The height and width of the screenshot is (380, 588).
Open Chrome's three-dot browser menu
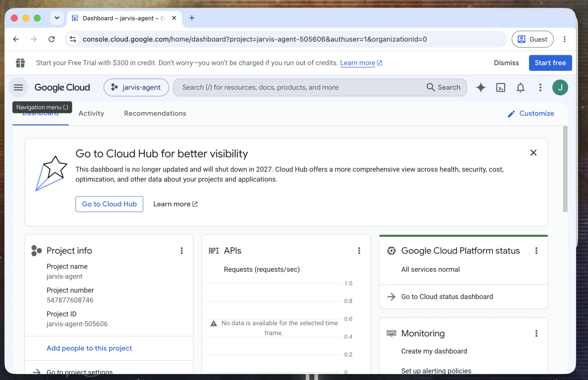point(565,39)
